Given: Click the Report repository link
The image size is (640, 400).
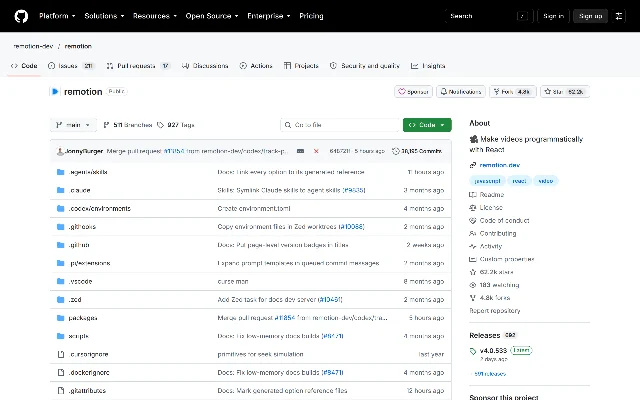Looking at the screenshot, I should [x=495, y=311].
